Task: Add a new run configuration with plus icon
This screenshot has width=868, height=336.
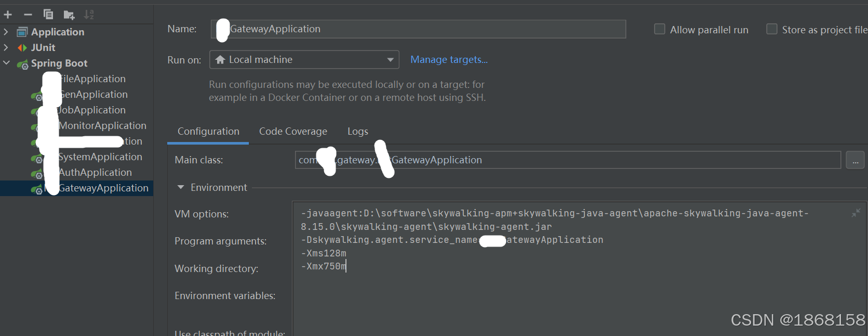Action: point(8,15)
